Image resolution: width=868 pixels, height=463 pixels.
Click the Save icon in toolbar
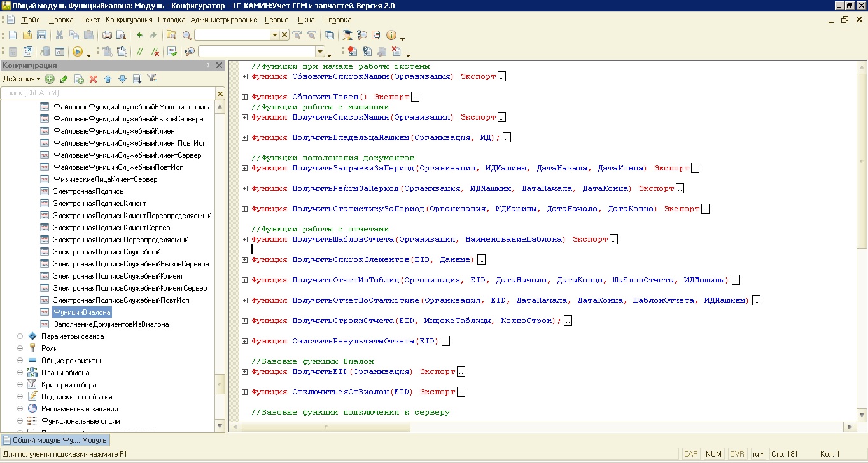(42, 35)
